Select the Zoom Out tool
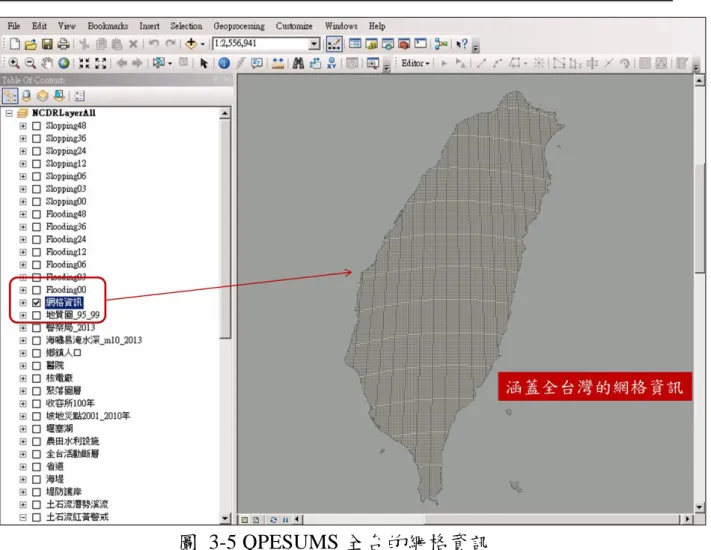The width and height of the screenshot is (711, 550). (30, 63)
